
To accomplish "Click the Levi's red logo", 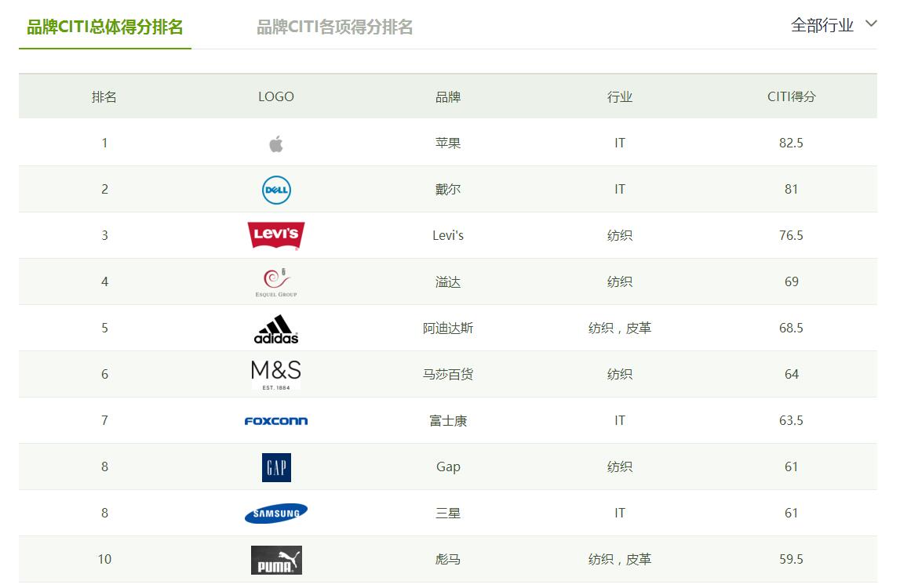I will point(275,235).
